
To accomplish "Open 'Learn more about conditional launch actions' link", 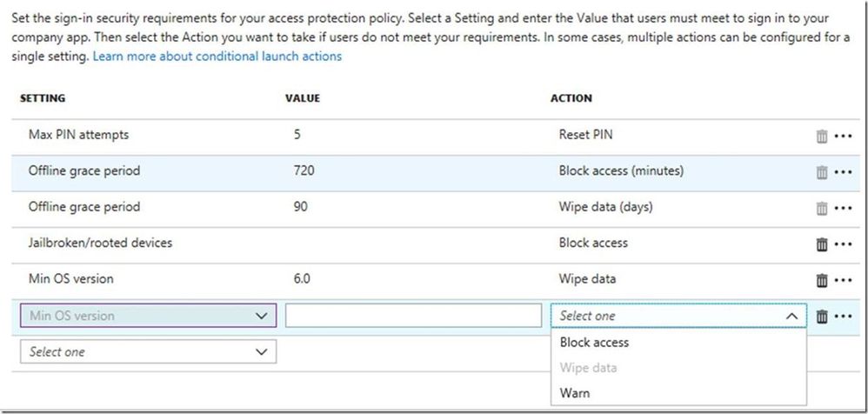I will tap(217, 57).
